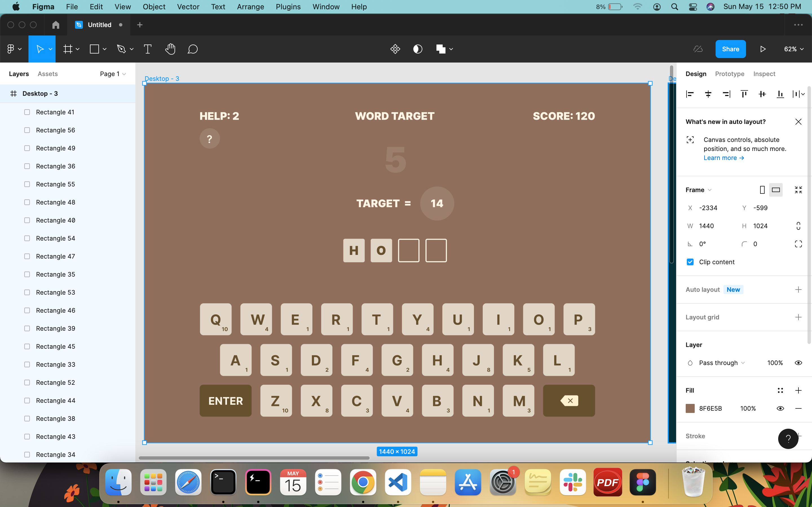The image size is (812, 507).
Task: Switch to the Prototype tab
Action: tap(729, 74)
